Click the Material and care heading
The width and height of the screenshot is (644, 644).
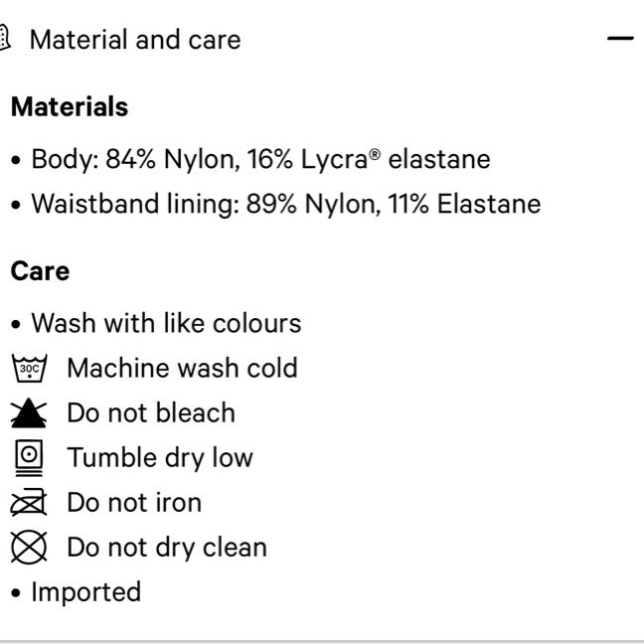(135, 40)
